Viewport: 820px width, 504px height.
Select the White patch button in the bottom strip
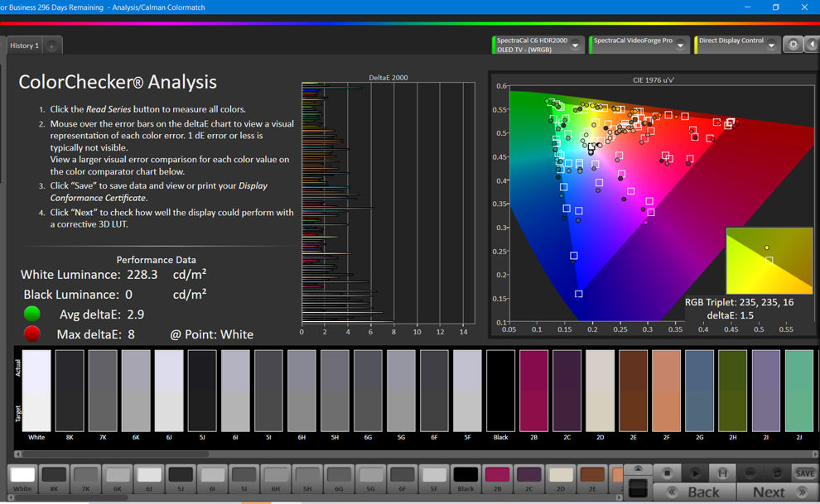point(22,479)
